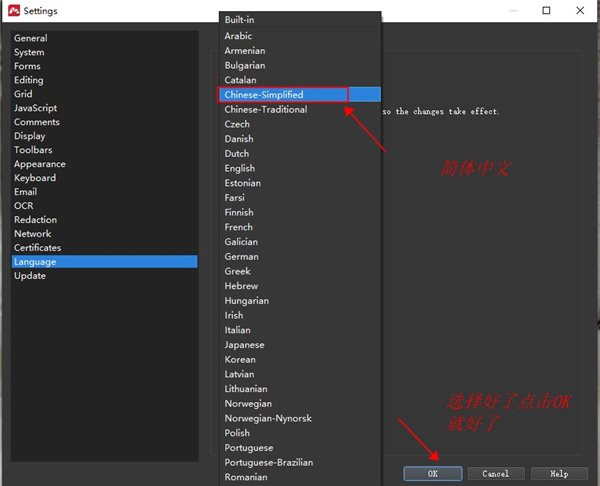Maximize the Settings window
Image resolution: width=600 pixels, height=486 pixels.
[x=547, y=11]
